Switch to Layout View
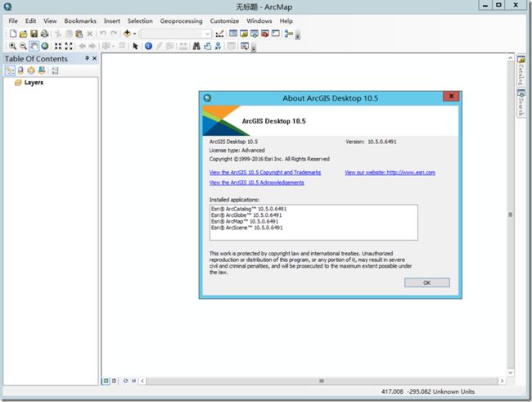This screenshot has width=532, height=402. 114,381
